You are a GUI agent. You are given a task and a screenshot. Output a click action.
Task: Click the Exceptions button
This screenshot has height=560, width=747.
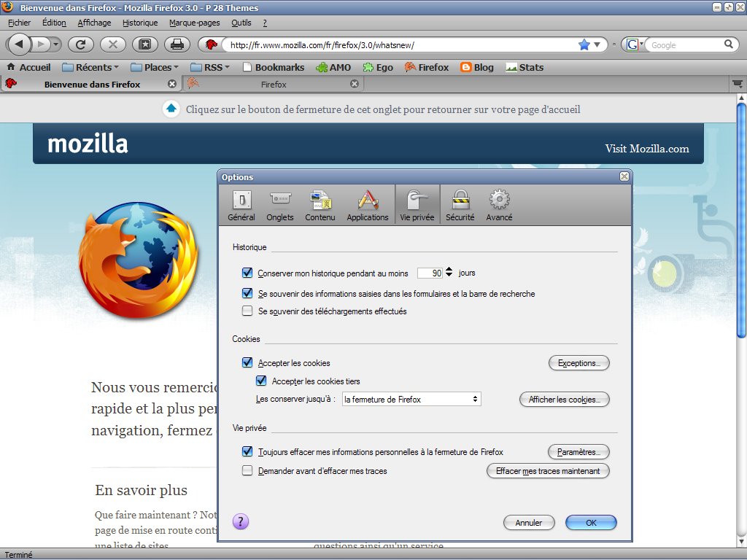[578, 363]
